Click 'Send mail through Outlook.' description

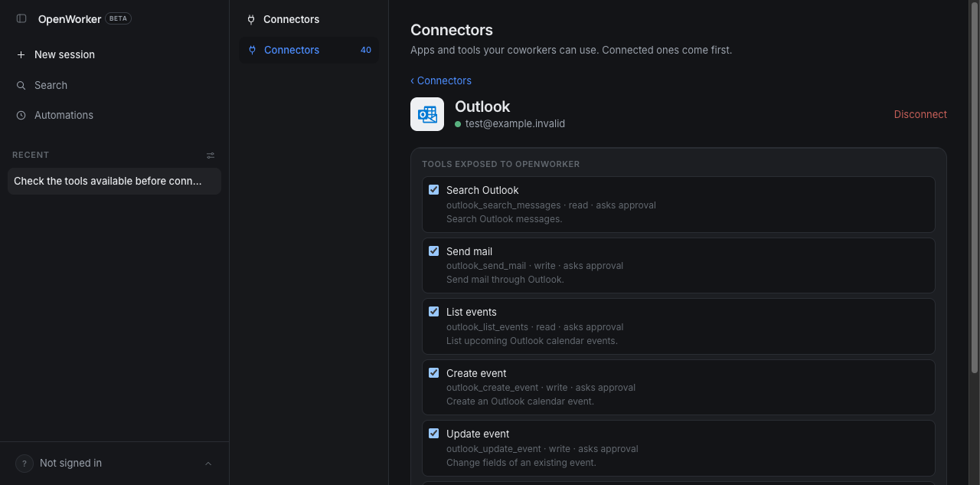click(505, 280)
